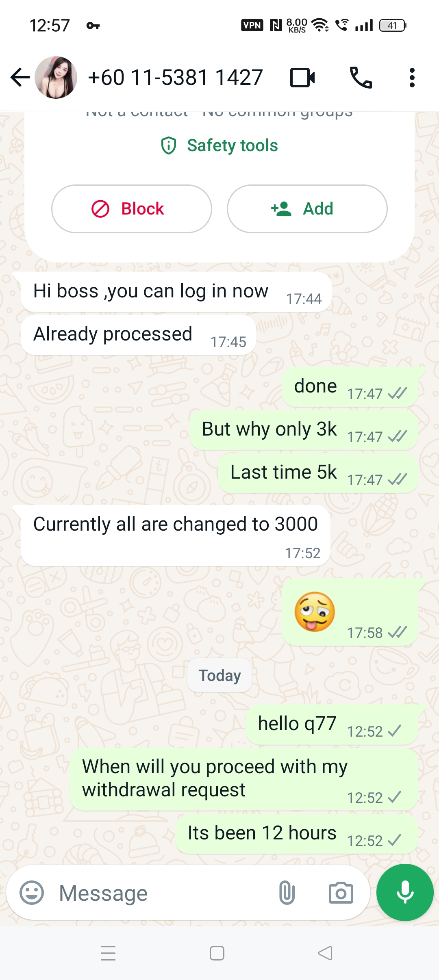This screenshot has width=439, height=980.
Task: Open contact's profile picture
Action: coord(56,77)
